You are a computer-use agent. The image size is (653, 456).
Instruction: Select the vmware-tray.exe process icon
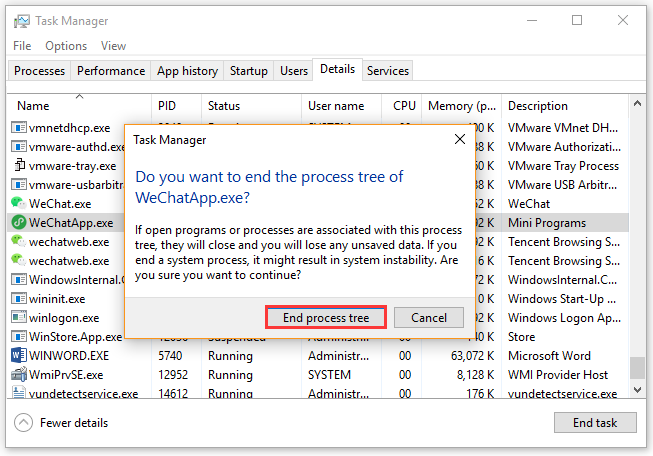[x=18, y=166]
